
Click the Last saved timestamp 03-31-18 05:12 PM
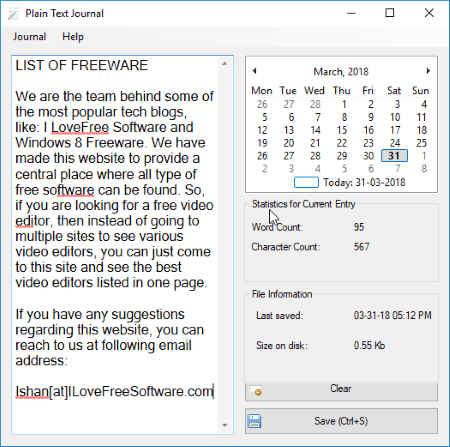click(393, 315)
